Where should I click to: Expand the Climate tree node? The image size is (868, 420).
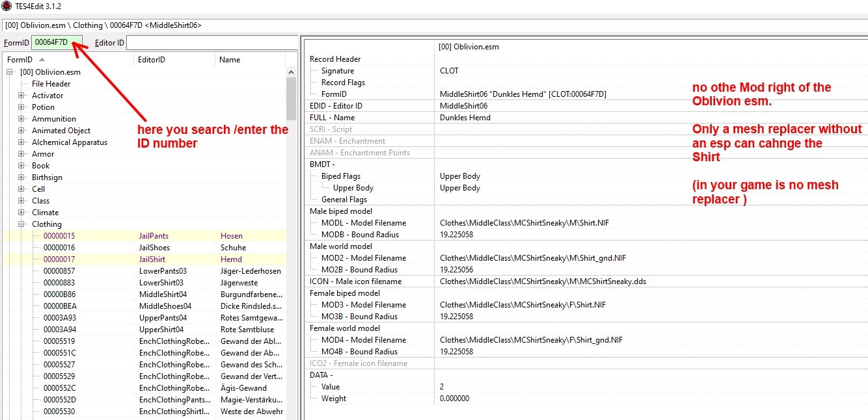21,213
